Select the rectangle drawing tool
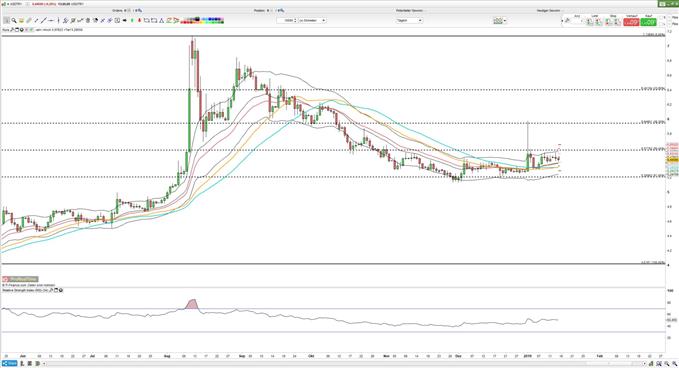This screenshot has height=368, width=679. [x=154, y=20]
